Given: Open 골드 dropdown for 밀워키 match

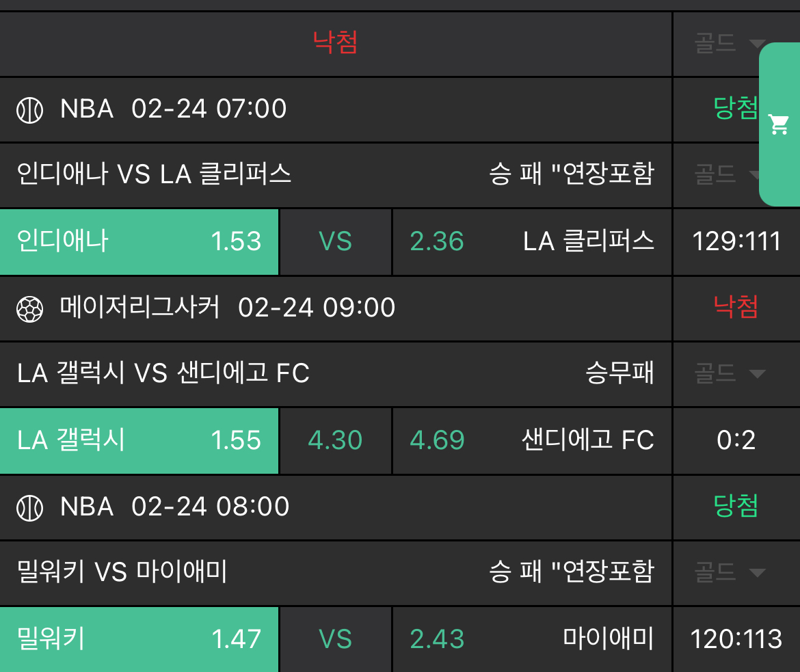Looking at the screenshot, I should point(729,572).
